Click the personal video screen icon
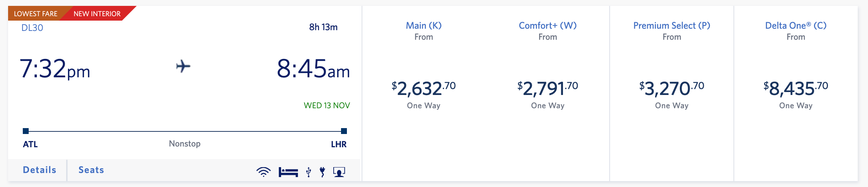Viewport: 868px width, 187px height. pos(339,172)
